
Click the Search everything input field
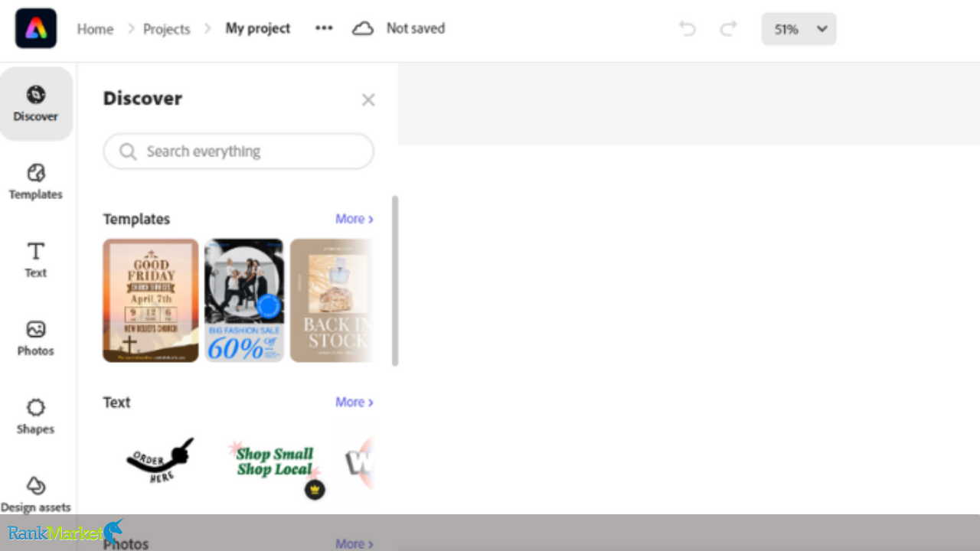click(x=239, y=152)
